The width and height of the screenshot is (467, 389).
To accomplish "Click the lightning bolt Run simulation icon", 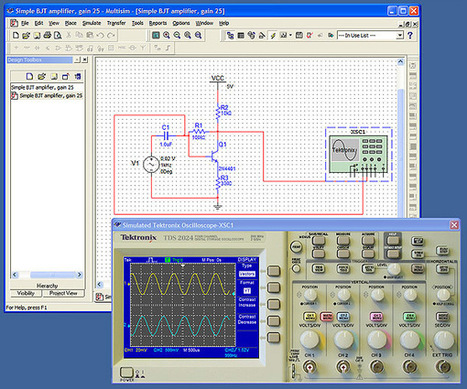I will tap(273, 35).
